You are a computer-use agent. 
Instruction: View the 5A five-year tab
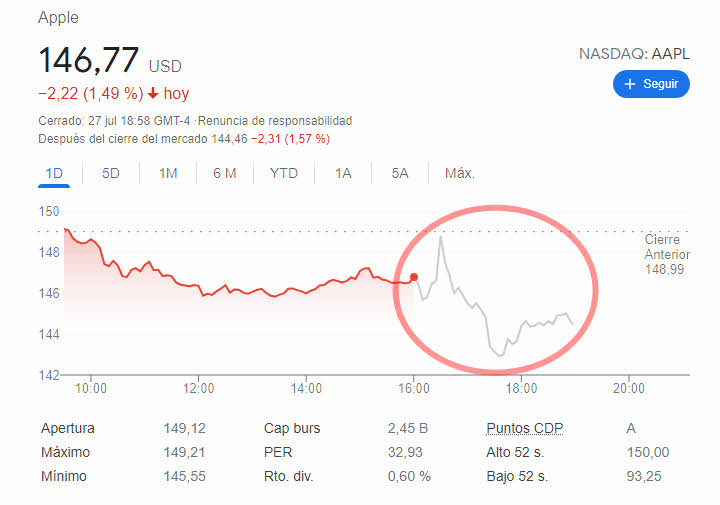400,173
